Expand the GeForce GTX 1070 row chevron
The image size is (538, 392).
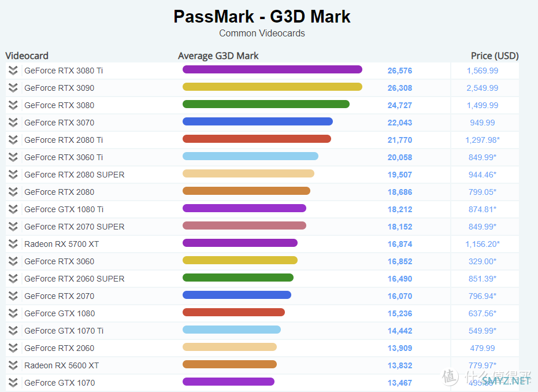pyautogui.click(x=13, y=383)
